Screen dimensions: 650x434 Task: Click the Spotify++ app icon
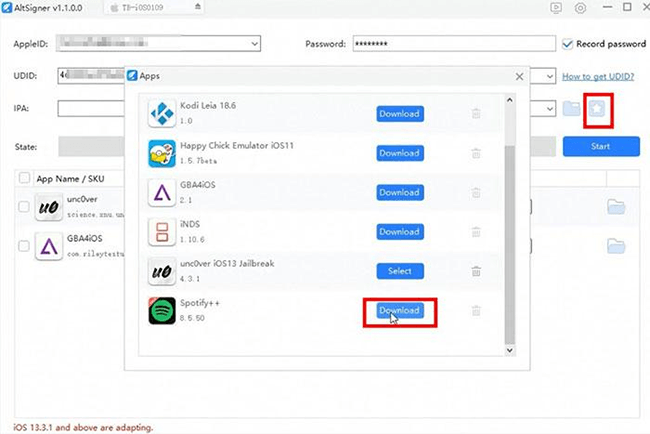coord(164,311)
